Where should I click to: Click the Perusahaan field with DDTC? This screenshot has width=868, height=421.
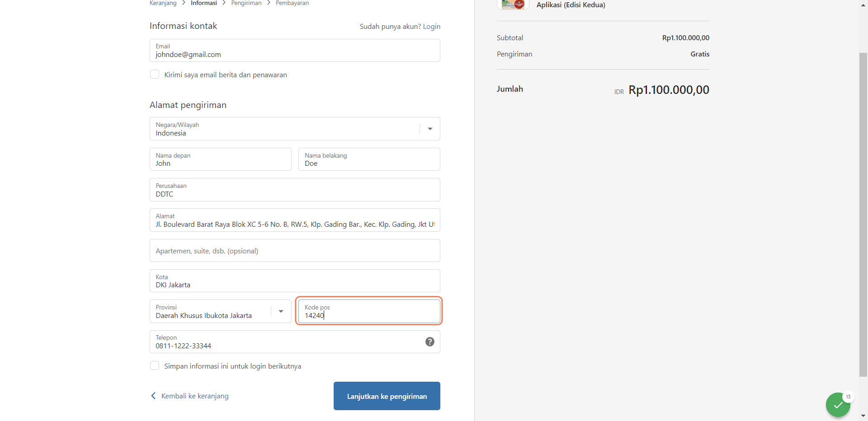click(x=295, y=190)
